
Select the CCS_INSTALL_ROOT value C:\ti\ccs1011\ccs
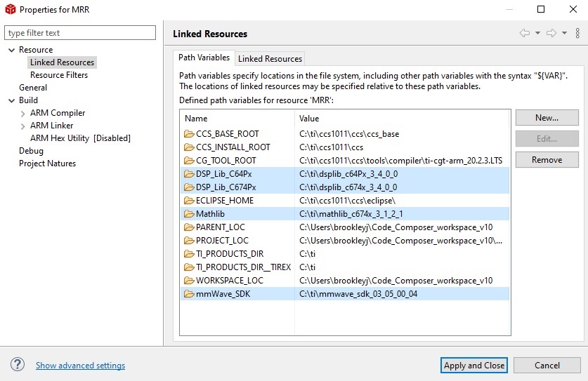[331, 147]
